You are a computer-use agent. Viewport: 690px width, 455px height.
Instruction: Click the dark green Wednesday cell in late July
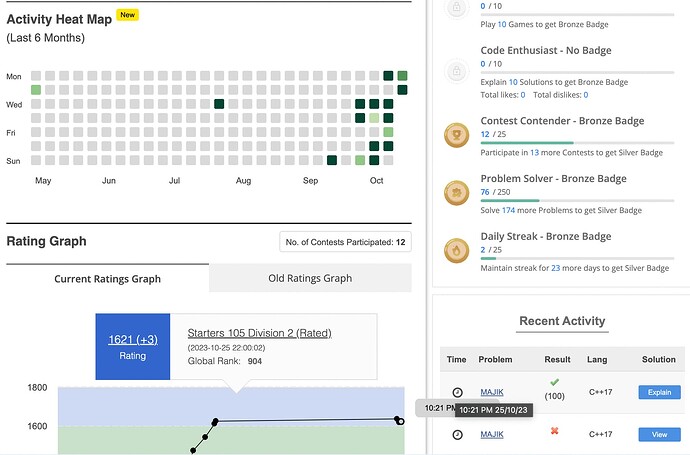coord(219,104)
